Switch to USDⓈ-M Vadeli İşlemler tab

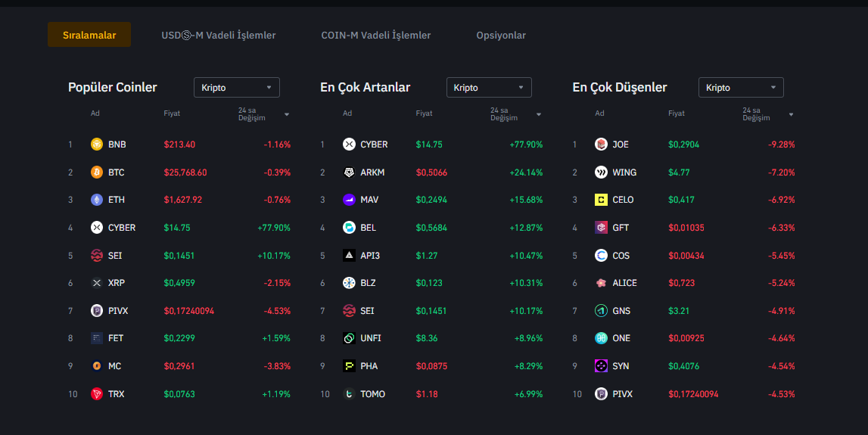coord(218,35)
